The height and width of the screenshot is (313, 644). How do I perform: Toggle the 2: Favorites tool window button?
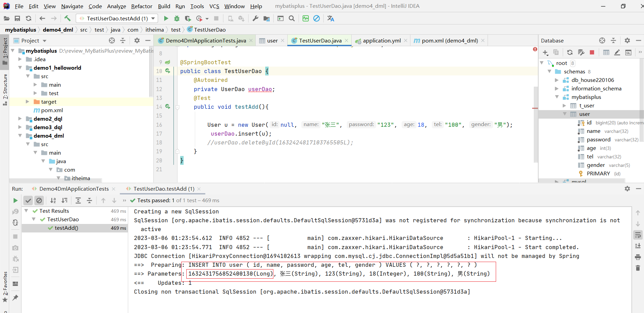[x=5, y=287]
